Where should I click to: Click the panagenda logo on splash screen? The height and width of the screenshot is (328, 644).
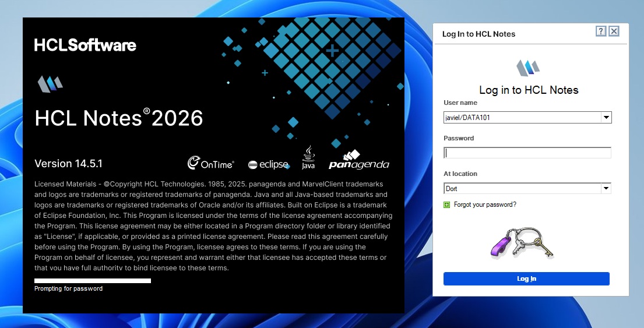[359, 161]
